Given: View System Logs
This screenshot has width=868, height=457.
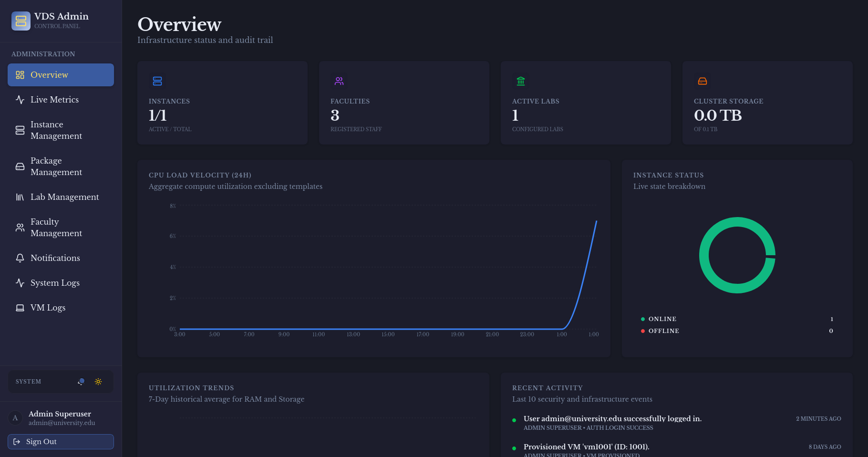Looking at the screenshot, I should [x=61, y=283].
